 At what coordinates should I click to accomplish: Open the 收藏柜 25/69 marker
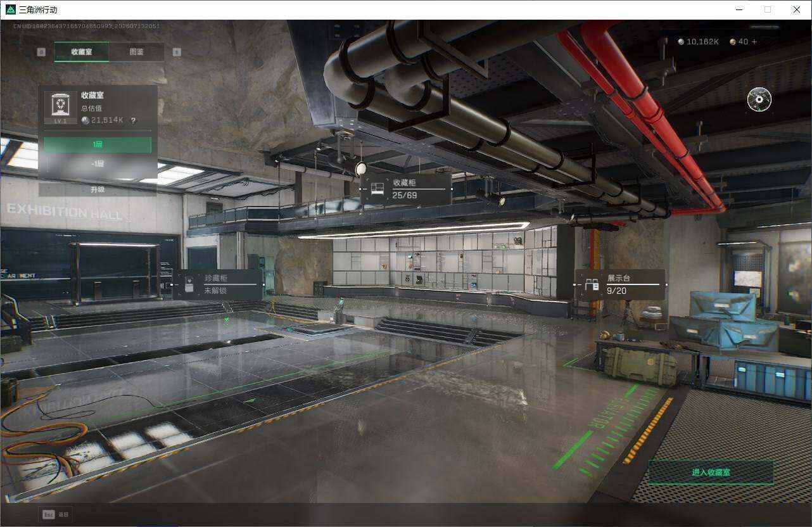click(x=407, y=189)
